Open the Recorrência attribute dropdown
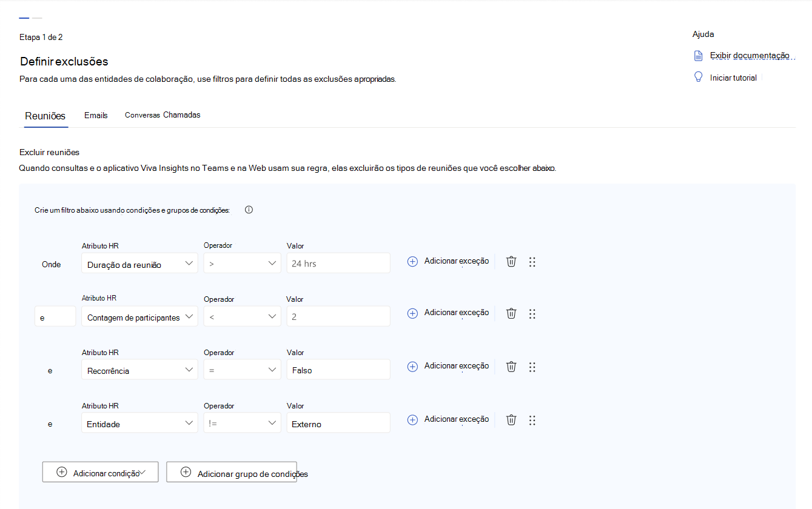The width and height of the screenshot is (812, 509). (x=139, y=370)
